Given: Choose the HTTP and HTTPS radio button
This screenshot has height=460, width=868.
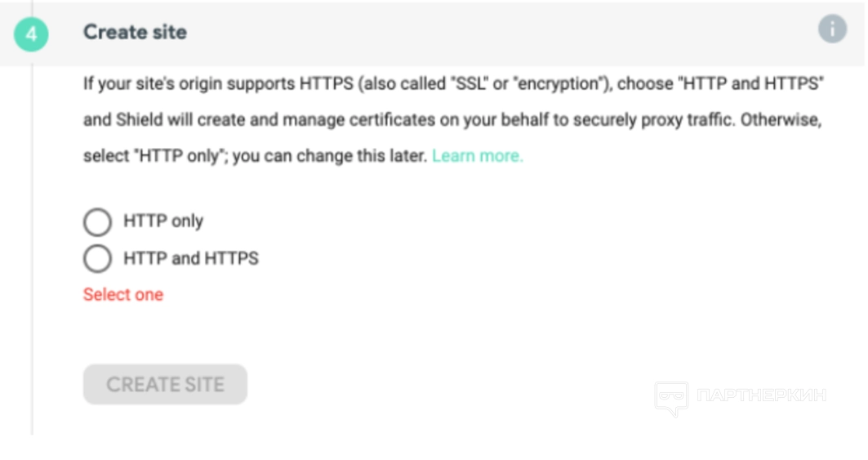Looking at the screenshot, I should pos(97,259).
